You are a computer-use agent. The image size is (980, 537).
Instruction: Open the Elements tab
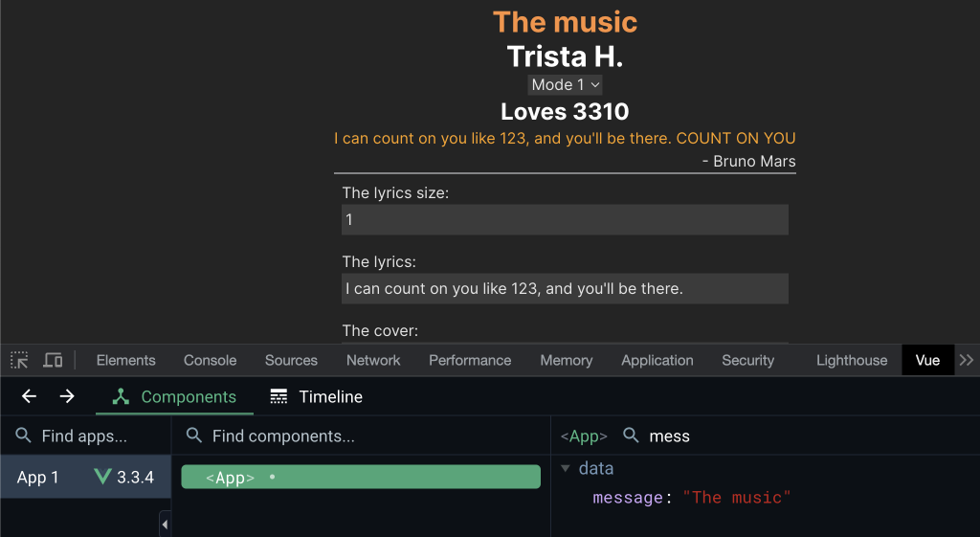tap(125, 360)
